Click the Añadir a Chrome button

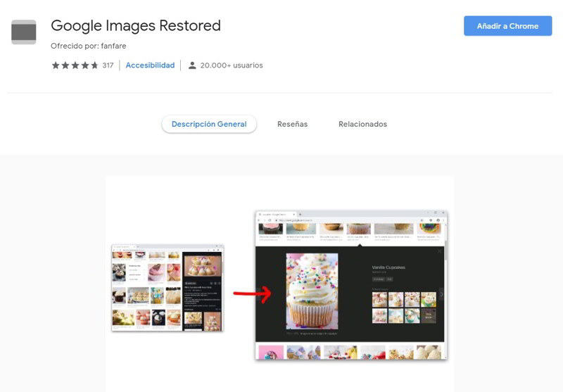(507, 26)
